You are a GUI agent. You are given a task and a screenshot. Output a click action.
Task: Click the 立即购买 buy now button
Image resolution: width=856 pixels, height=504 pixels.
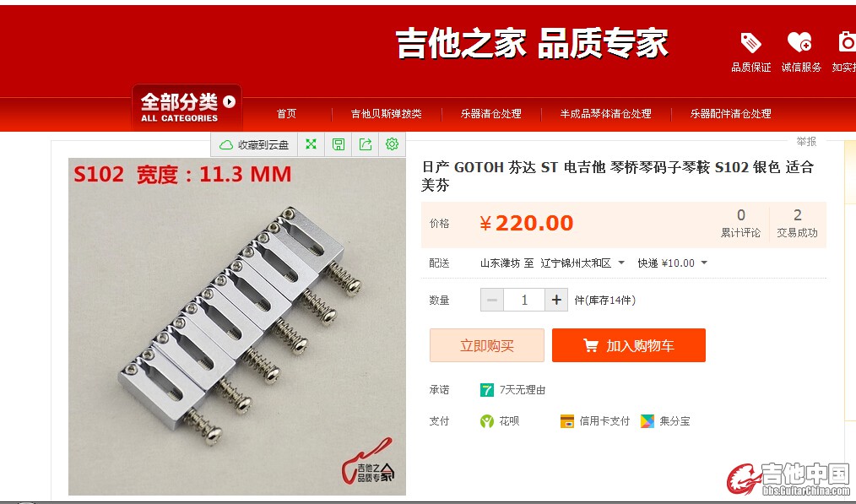(487, 345)
